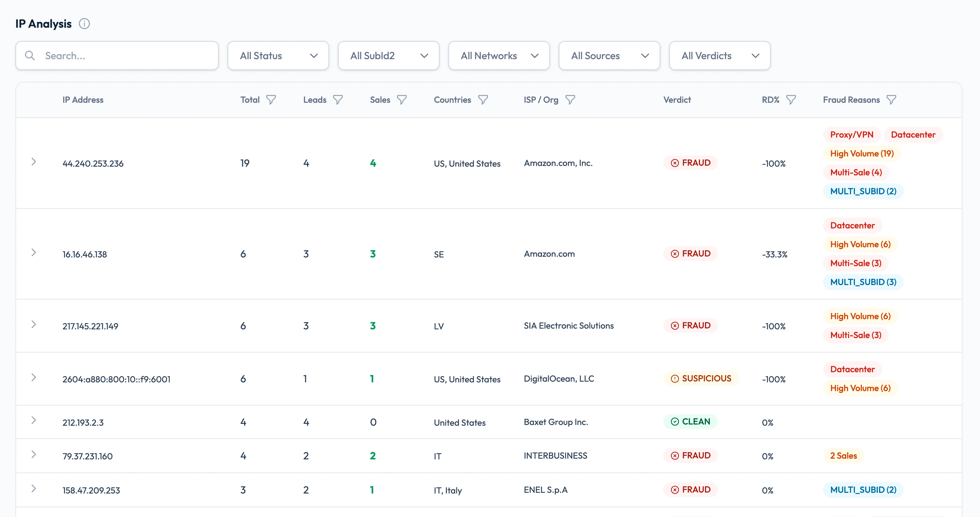The width and height of the screenshot is (980, 517).
Task: Click the High Volume (19) tag
Action: pos(862,154)
